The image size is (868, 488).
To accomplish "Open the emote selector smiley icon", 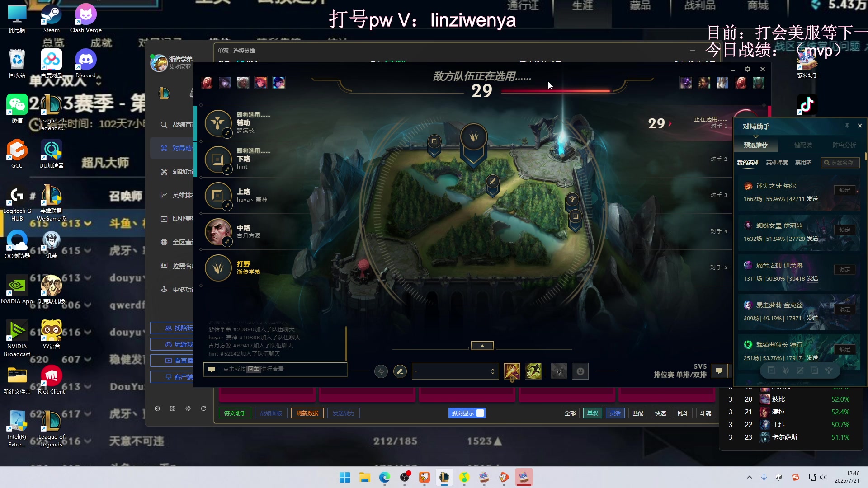I will tap(580, 371).
